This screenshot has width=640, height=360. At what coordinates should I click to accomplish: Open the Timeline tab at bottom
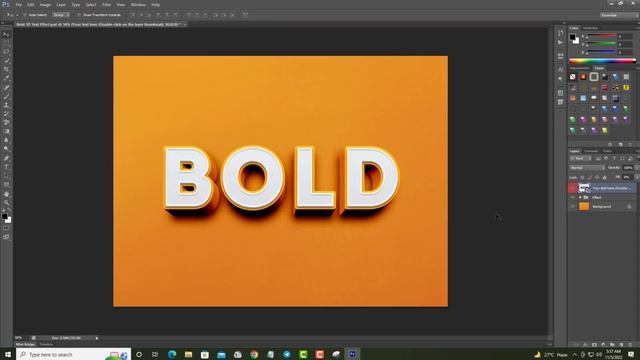pos(47,344)
